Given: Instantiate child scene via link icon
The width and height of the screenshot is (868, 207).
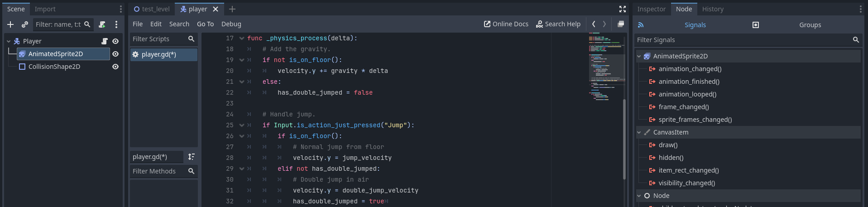Looking at the screenshot, I should click(x=25, y=24).
